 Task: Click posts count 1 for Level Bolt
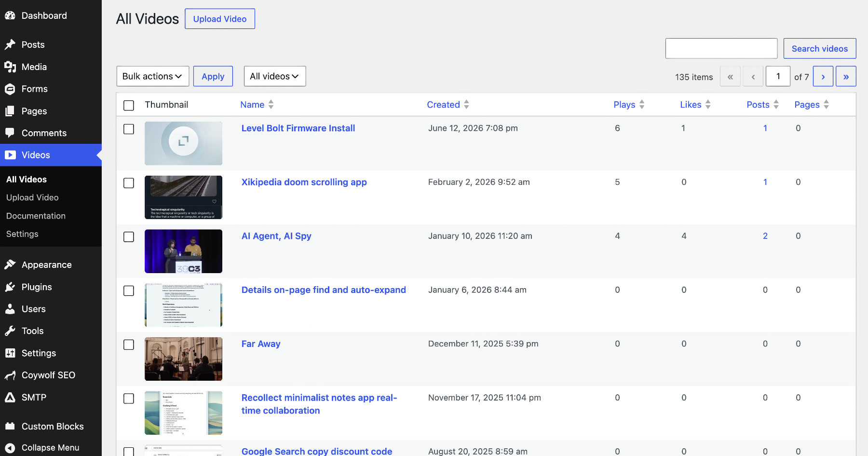point(765,128)
